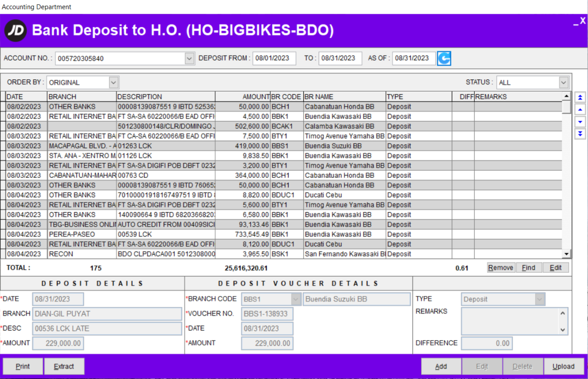This screenshot has width=588, height=379.
Task: Jump to first record arrow icon
Action: click(x=580, y=98)
